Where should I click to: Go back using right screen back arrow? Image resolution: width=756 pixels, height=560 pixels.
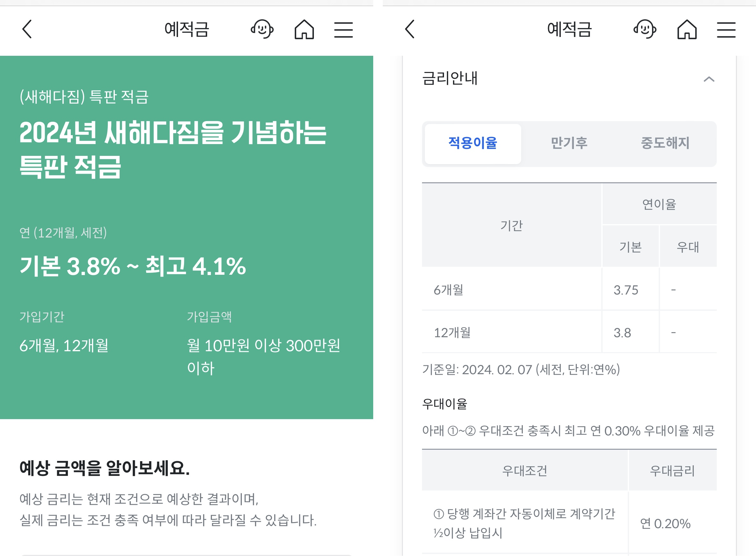(x=410, y=29)
